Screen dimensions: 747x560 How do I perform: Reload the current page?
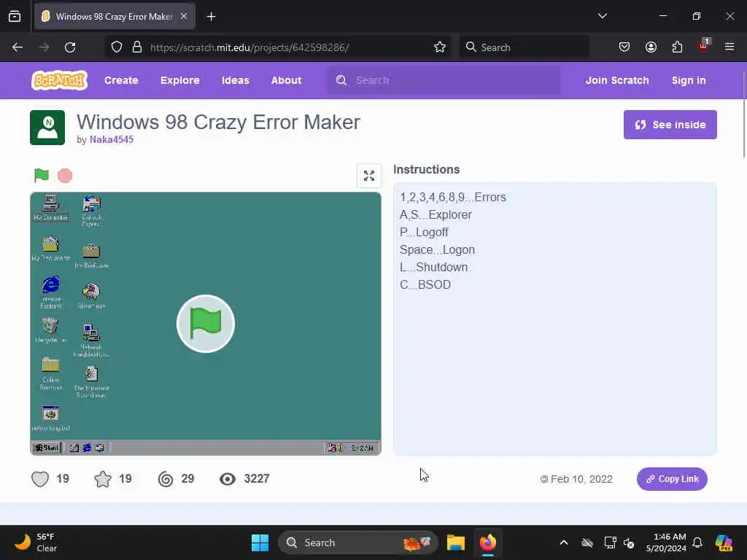pyautogui.click(x=70, y=47)
